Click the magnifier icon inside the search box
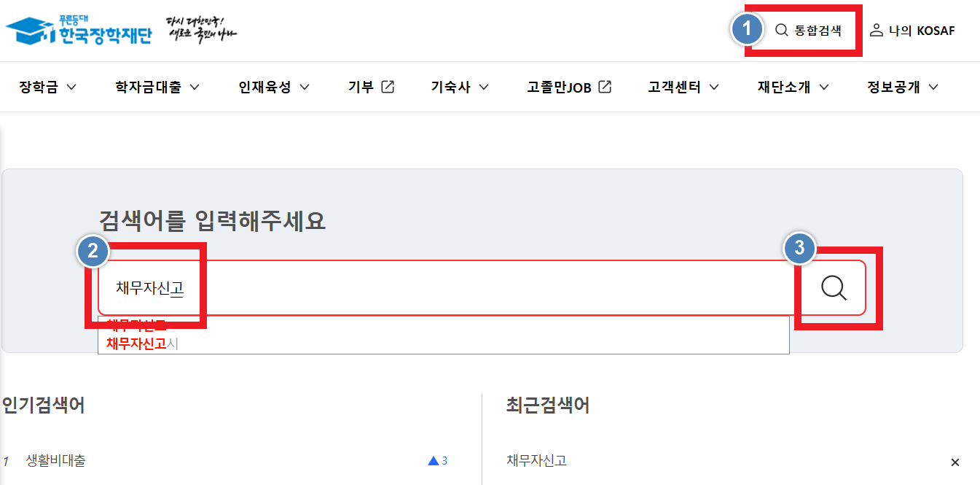980x485 pixels. coord(833,288)
